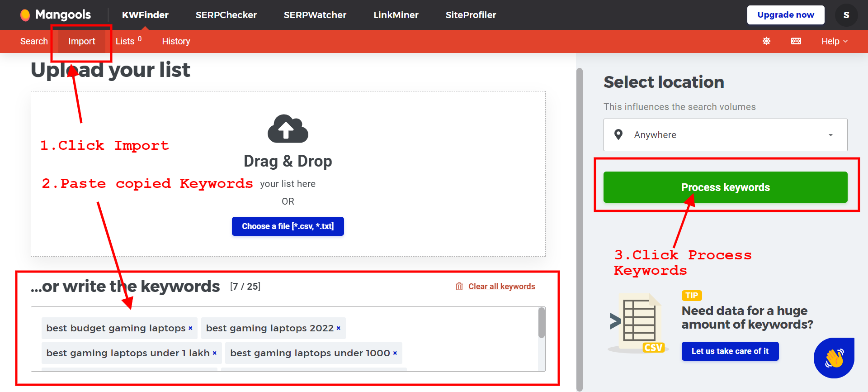Open the KWFinder tool
The image size is (868, 392).
click(145, 15)
